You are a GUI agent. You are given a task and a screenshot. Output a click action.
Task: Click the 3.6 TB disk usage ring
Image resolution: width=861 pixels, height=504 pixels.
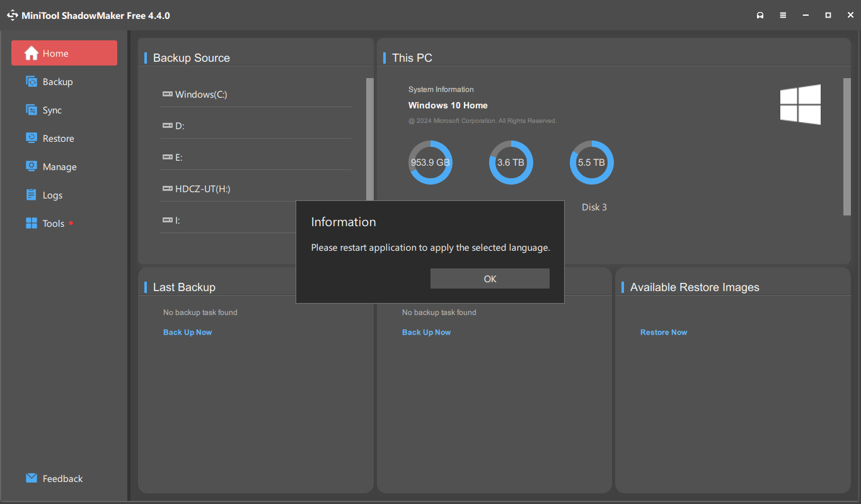(x=511, y=163)
